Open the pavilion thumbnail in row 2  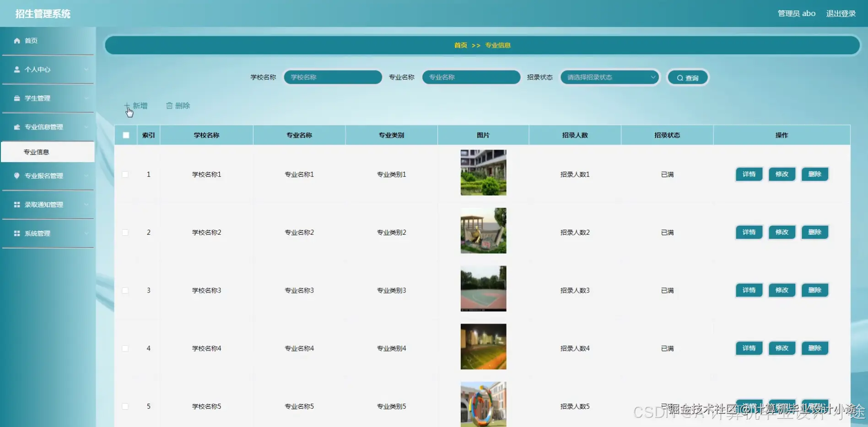[x=483, y=231]
